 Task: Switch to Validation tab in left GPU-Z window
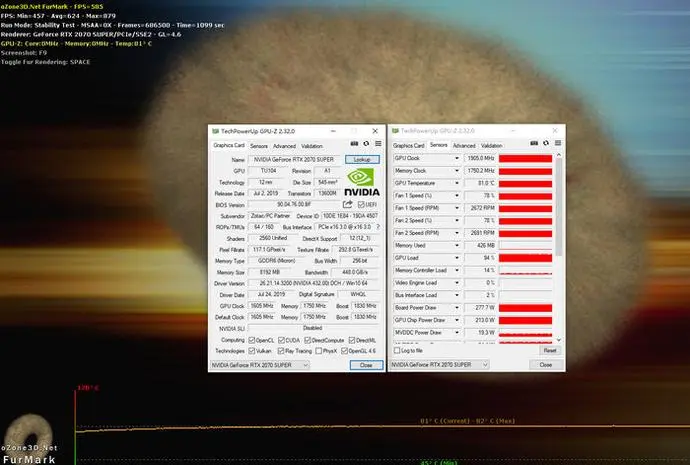pos(312,146)
